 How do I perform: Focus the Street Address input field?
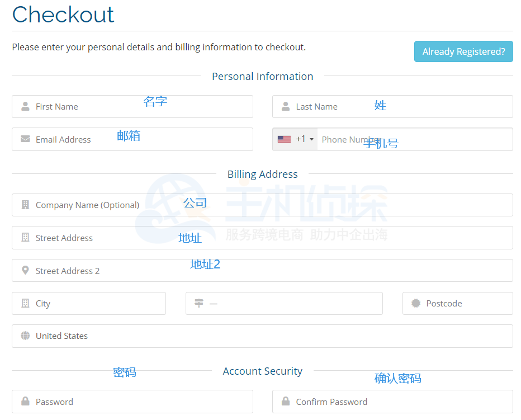tap(262, 238)
